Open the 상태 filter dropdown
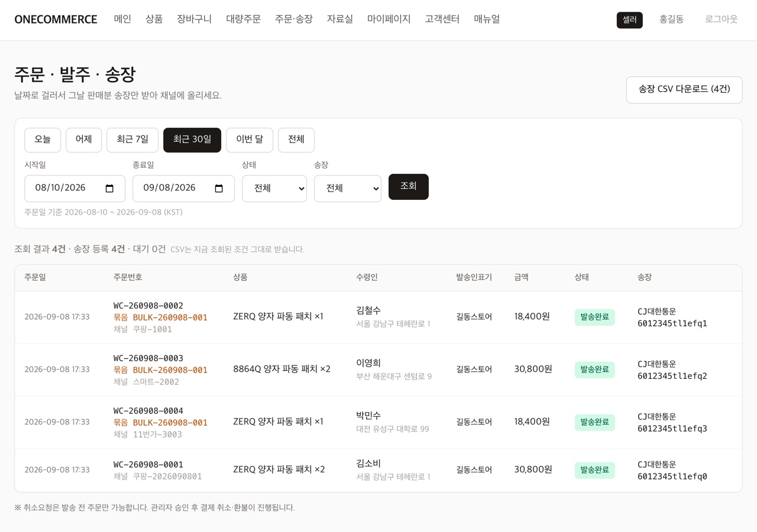This screenshot has width=757, height=532. coord(274,189)
